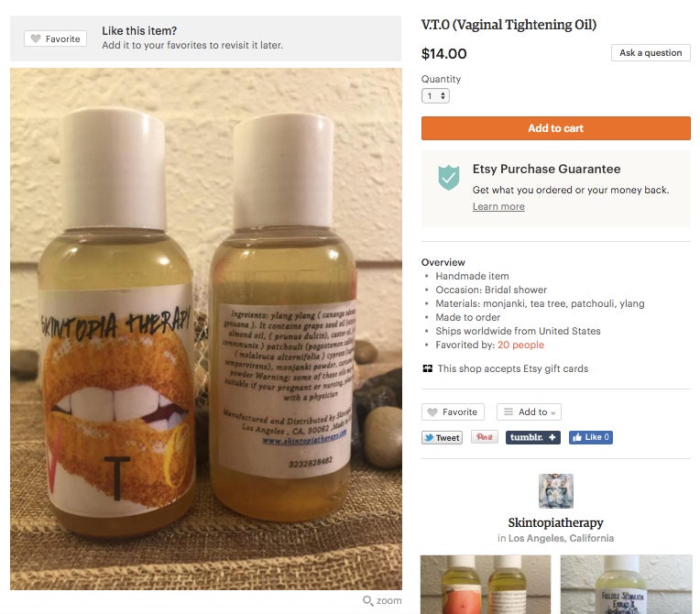Open Learn more about purchase guarantee
Image resolution: width=700 pixels, height=614 pixels.
coord(498,206)
